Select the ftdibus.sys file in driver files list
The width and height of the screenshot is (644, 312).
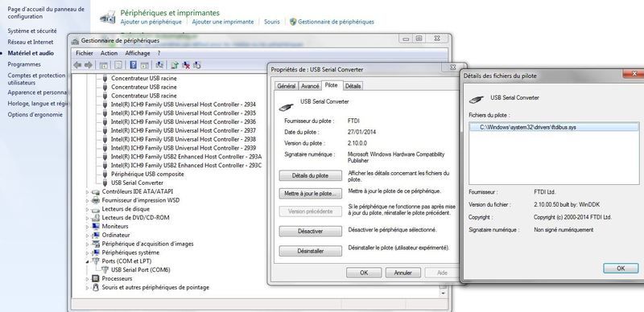click(554, 127)
